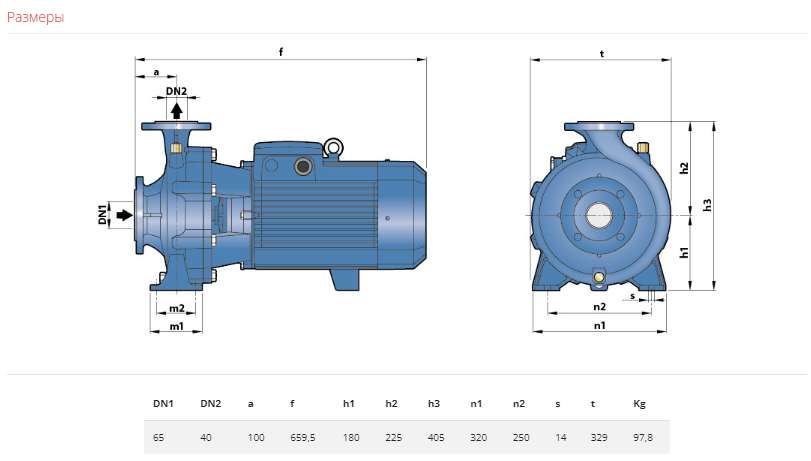Click the 'a' dimension label
The image size is (811, 461).
pyautogui.click(x=156, y=72)
